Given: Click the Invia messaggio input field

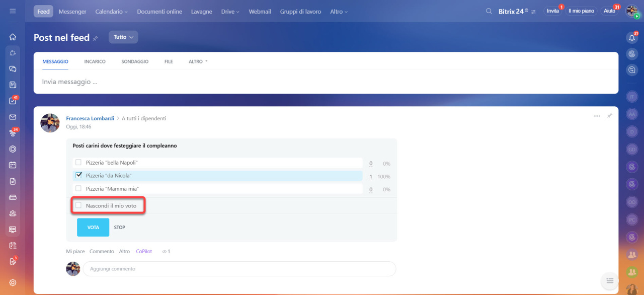Looking at the screenshot, I should 326,82.
